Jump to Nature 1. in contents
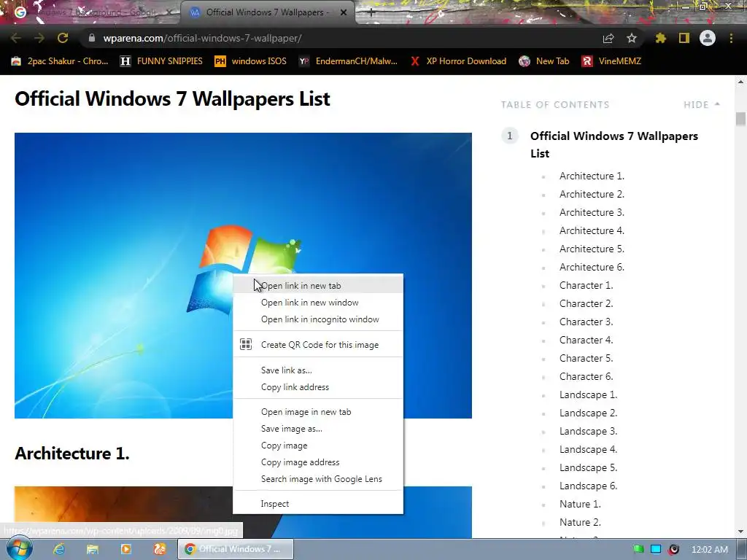The width and height of the screenshot is (747, 560). click(580, 505)
